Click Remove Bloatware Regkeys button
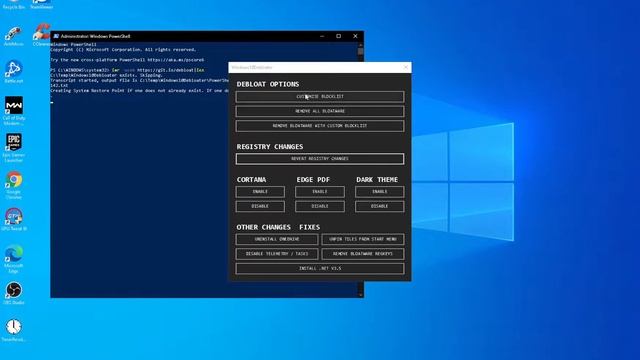The height and width of the screenshot is (360, 640). (363, 254)
